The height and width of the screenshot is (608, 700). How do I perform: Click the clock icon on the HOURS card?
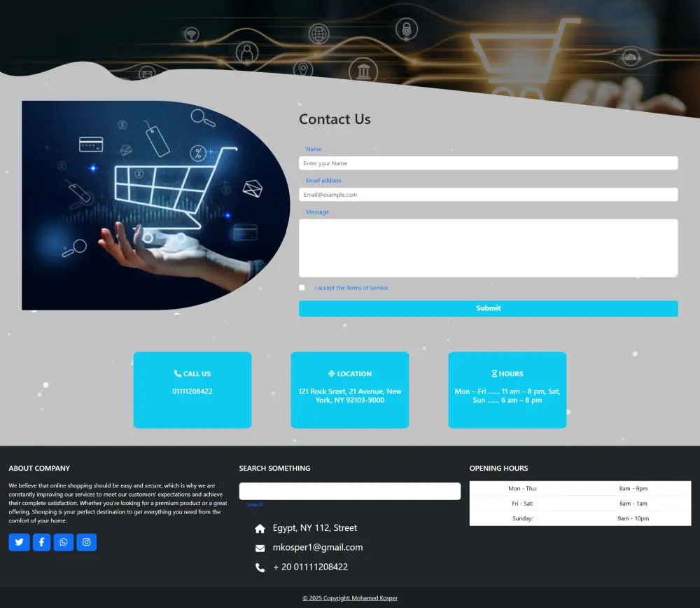coord(494,373)
